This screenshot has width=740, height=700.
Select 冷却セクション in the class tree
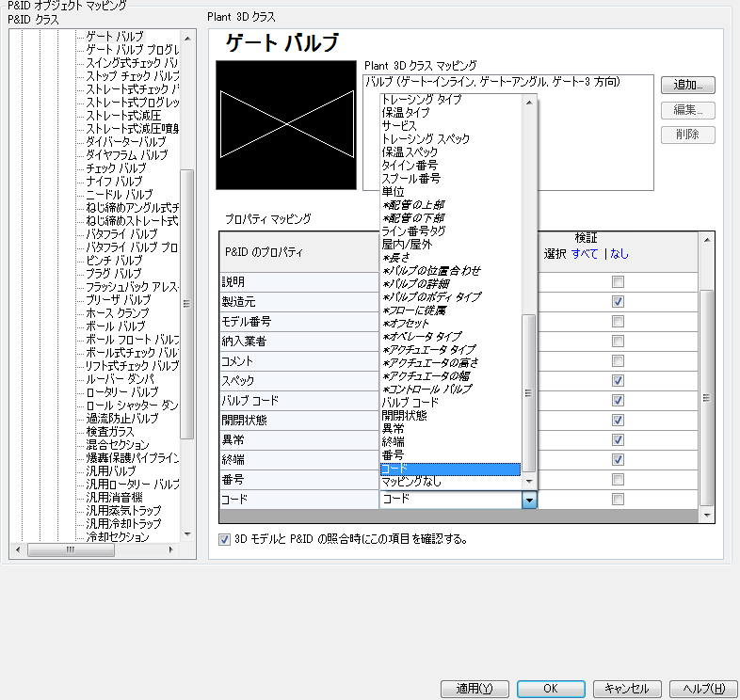117,537
